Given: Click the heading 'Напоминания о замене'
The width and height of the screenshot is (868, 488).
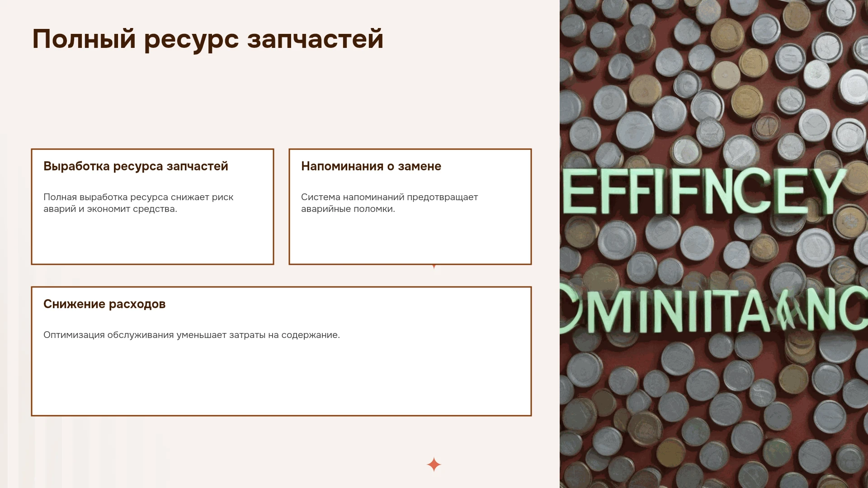Looking at the screenshot, I should tap(371, 166).
